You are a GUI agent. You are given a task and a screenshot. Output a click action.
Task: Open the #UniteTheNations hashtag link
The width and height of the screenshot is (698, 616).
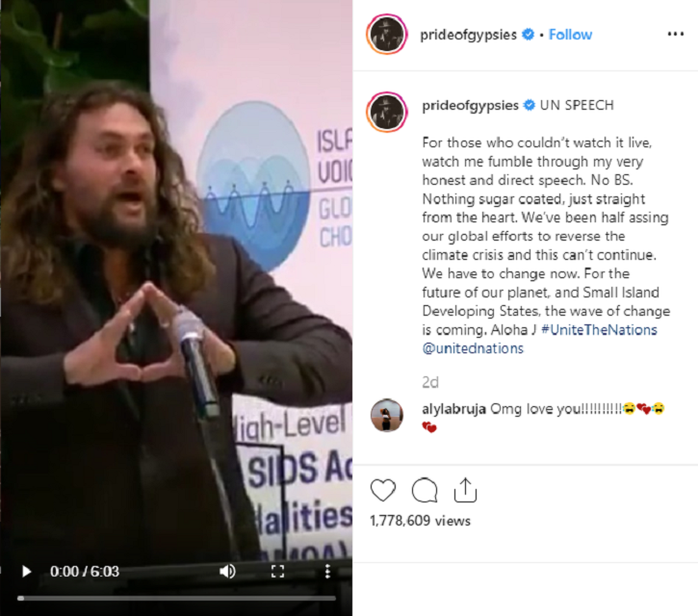[599, 330]
